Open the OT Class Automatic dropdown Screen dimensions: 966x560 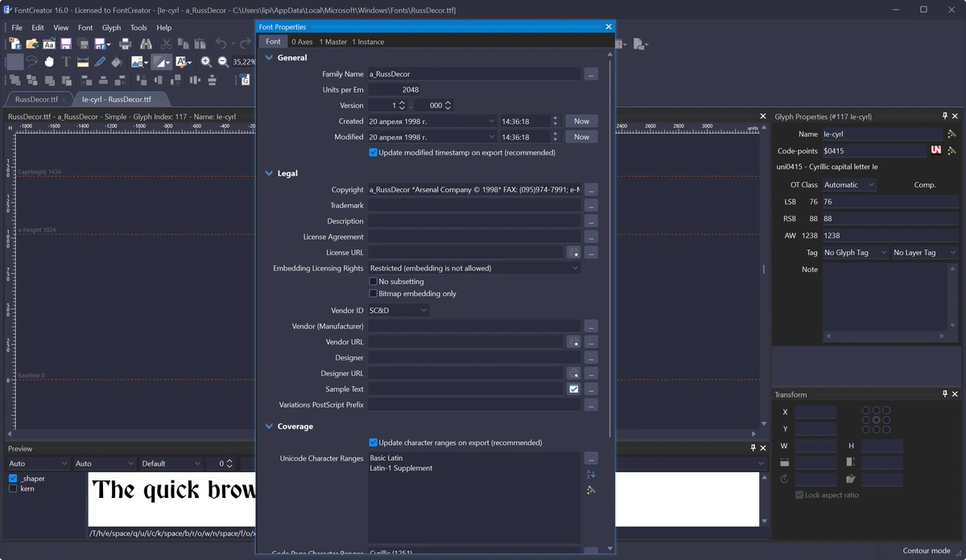tap(848, 184)
